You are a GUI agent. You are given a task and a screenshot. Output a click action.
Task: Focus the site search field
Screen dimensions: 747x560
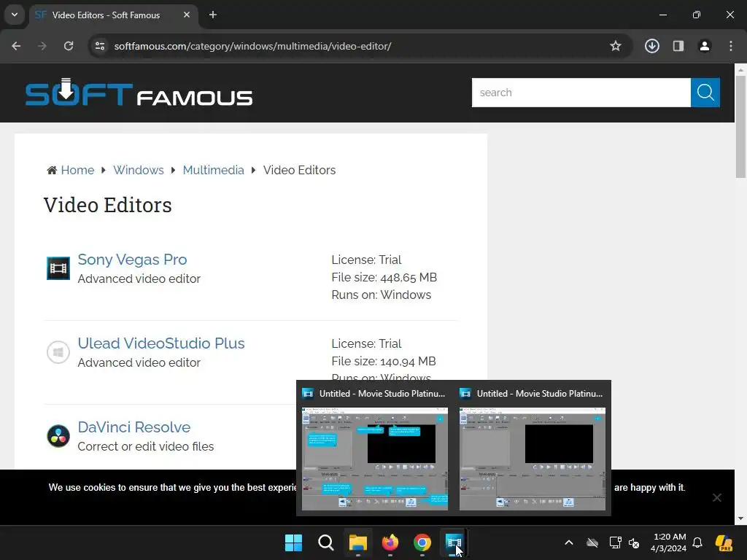[581, 93]
